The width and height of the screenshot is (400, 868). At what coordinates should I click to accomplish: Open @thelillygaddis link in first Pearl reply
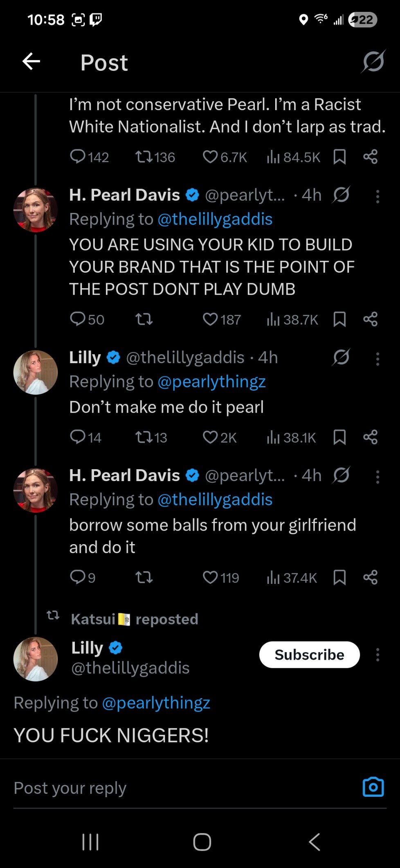tap(215, 219)
